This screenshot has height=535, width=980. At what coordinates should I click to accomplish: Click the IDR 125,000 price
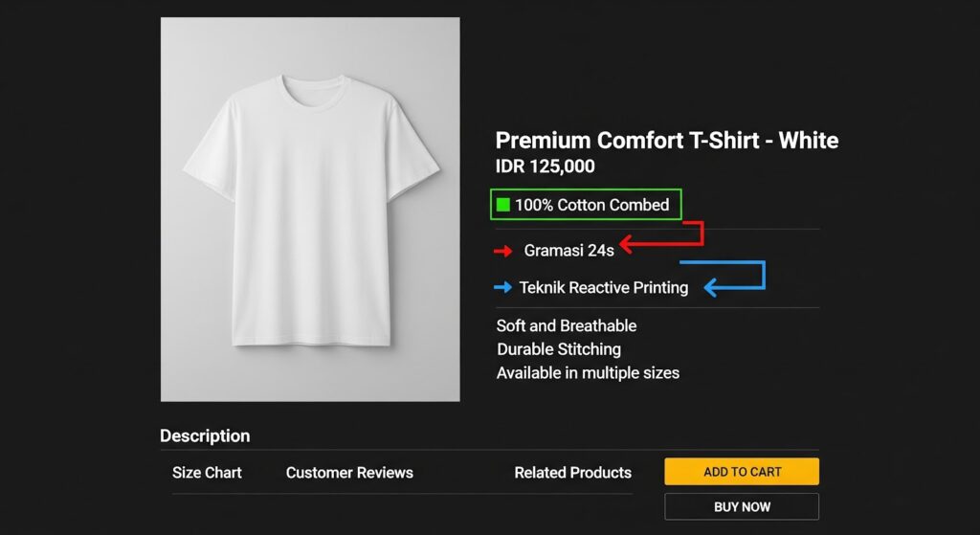pyautogui.click(x=545, y=167)
